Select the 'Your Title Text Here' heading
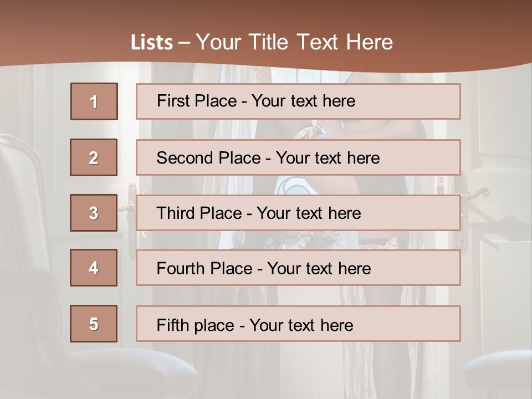This screenshot has width=532, height=399. [294, 42]
